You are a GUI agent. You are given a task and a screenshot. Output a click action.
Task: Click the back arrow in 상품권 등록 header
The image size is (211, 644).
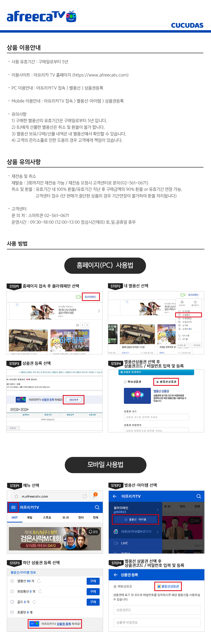[x=116, y=575]
